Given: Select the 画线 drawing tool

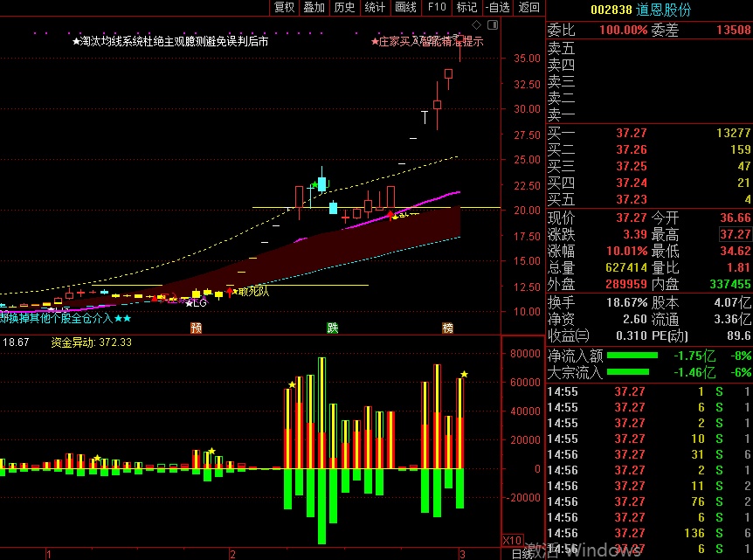Looking at the screenshot, I should point(405,7).
